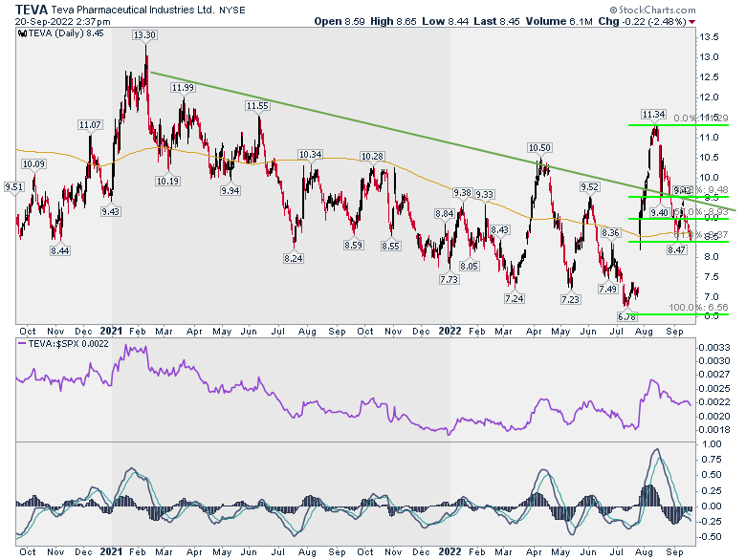Click the 8.43 high price label
This screenshot has width=746, height=560.
[x=500, y=230]
